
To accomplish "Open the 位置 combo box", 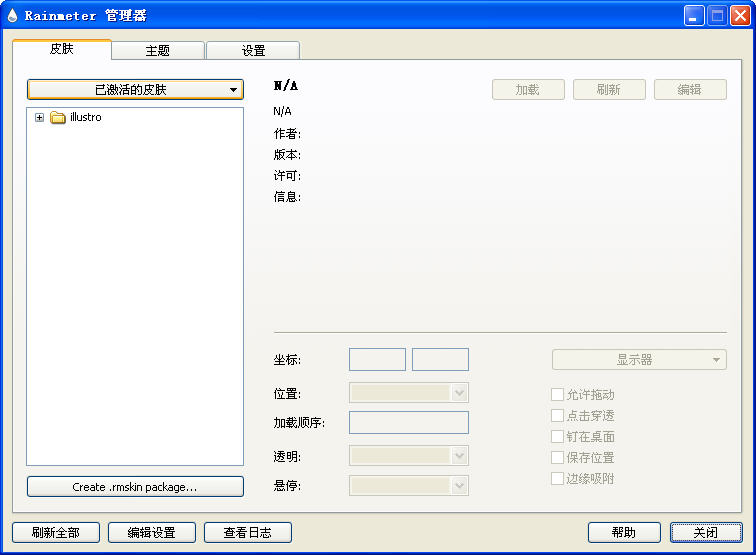I will click(x=408, y=393).
